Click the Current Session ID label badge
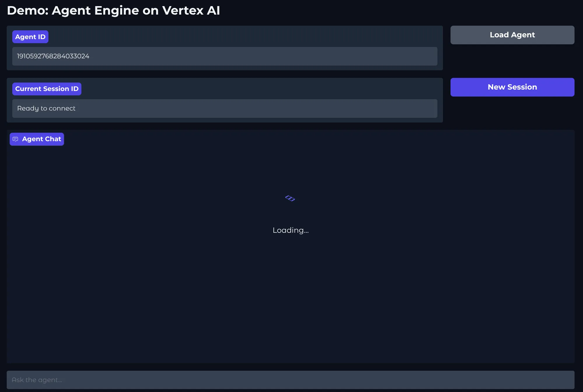The height and width of the screenshot is (392, 583). pos(47,89)
